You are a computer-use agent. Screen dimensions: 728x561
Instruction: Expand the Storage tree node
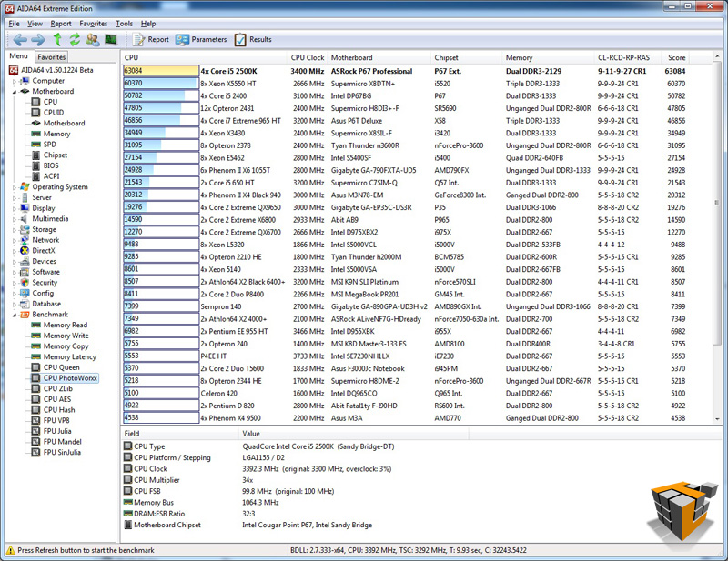point(15,230)
